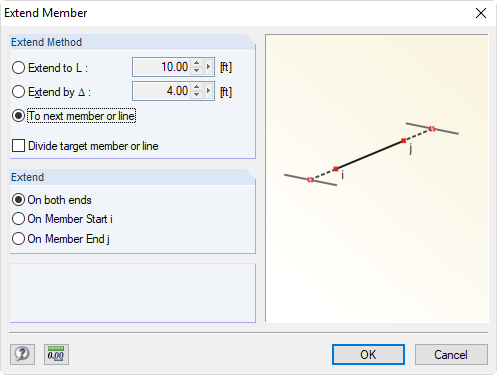Click the [ft] unit label next to 10.00
The height and width of the screenshot is (375, 497).
pyautogui.click(x=226, y=67)
